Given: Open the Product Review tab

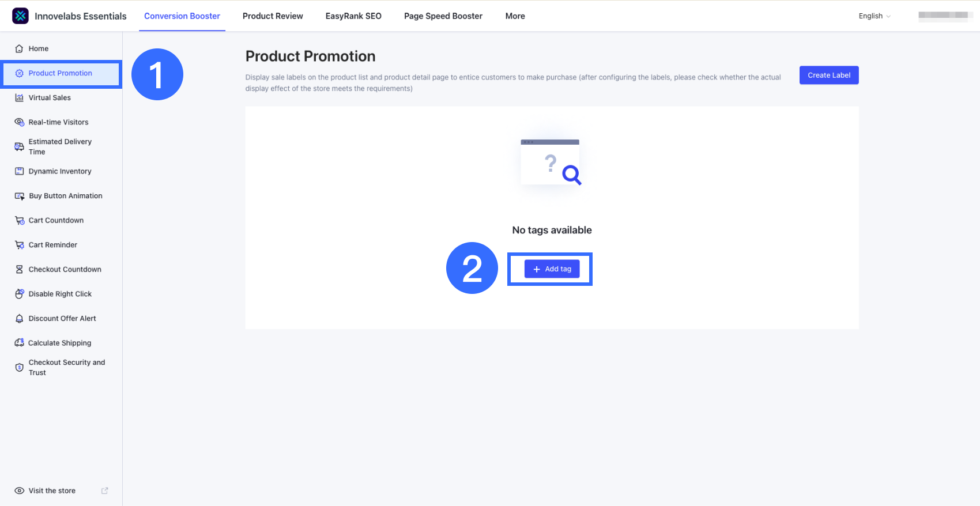Looking at the screenshot, I should pos(273,16).
